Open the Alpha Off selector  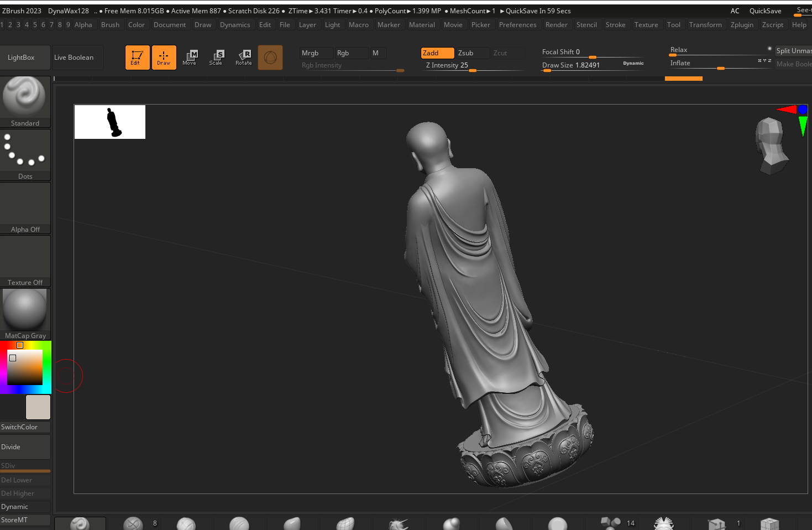(25, 207)
